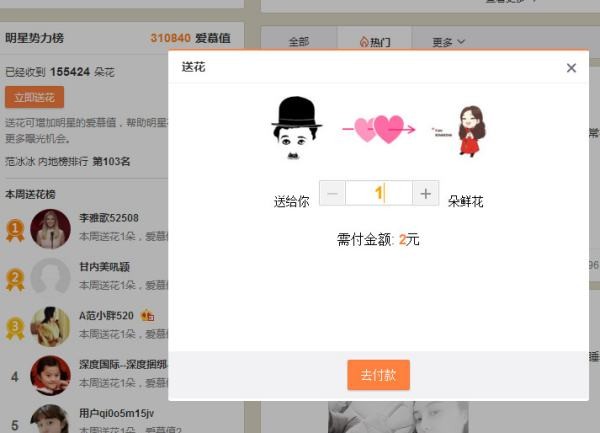Open avatar of 深度国际 user
Image resolution: width=600 pixels, height=433 pixels.
click(50, 375)
